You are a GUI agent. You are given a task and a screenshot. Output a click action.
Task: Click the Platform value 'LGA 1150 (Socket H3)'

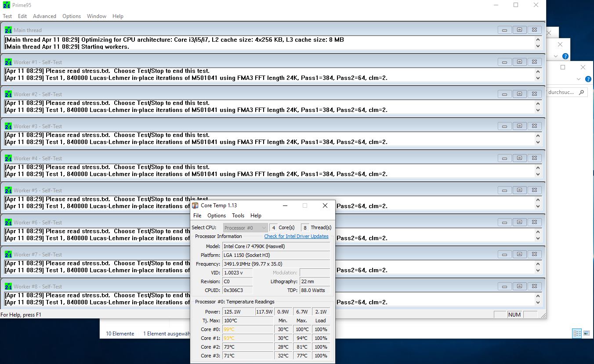tap(276, 255)
